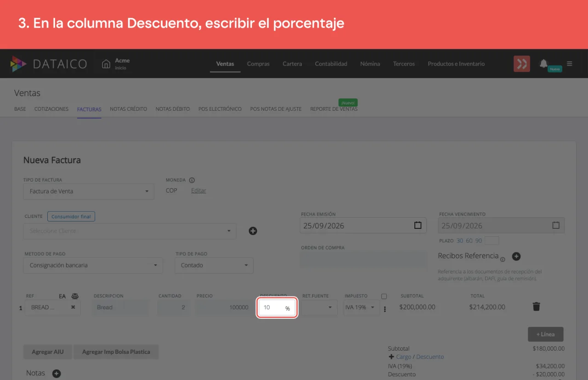Click the Editar currency link
This screenshot has height=380, width=588.
pos(198,191)
